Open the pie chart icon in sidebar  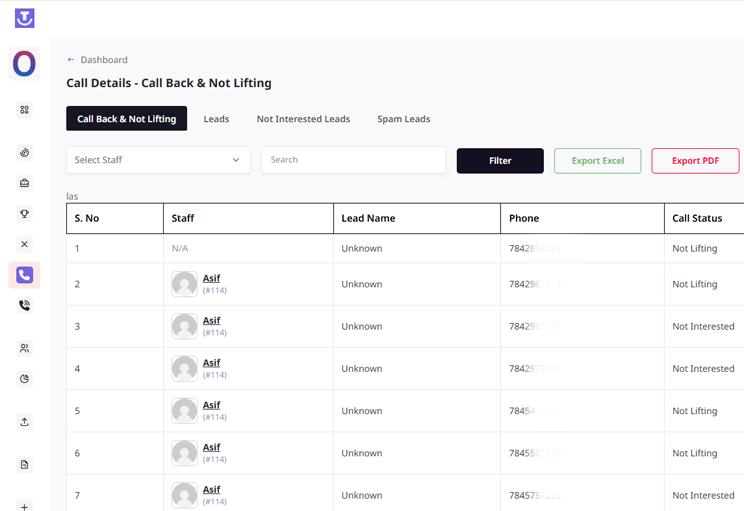[x=25, y=379]
